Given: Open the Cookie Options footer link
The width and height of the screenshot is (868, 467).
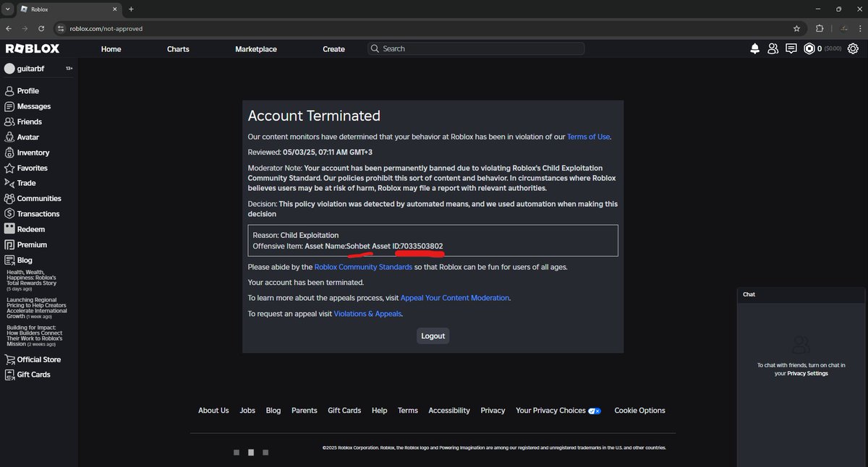Looking at the screenshot, I should (x=639, y=411).
